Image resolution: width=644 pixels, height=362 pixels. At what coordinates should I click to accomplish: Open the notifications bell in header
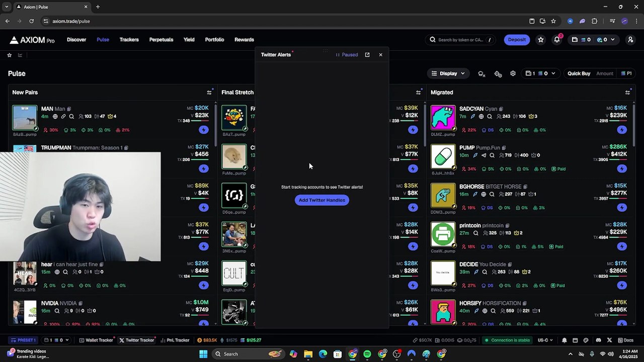tap(557, 40)
